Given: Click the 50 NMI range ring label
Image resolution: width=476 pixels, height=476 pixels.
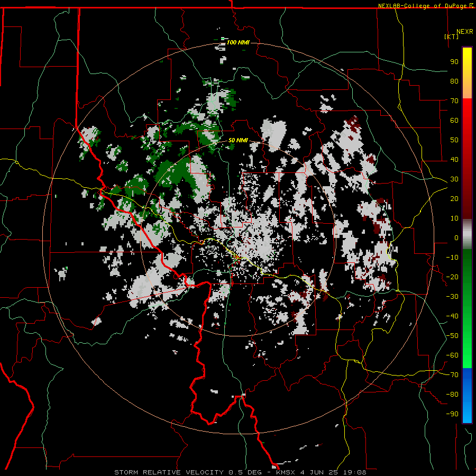Looking at the screenshot, I should click(238, 140).
